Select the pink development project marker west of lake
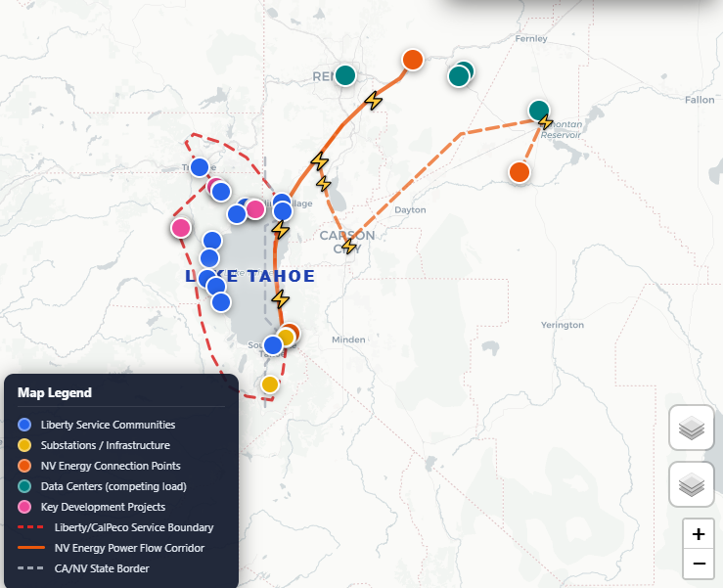 [181, 228]
